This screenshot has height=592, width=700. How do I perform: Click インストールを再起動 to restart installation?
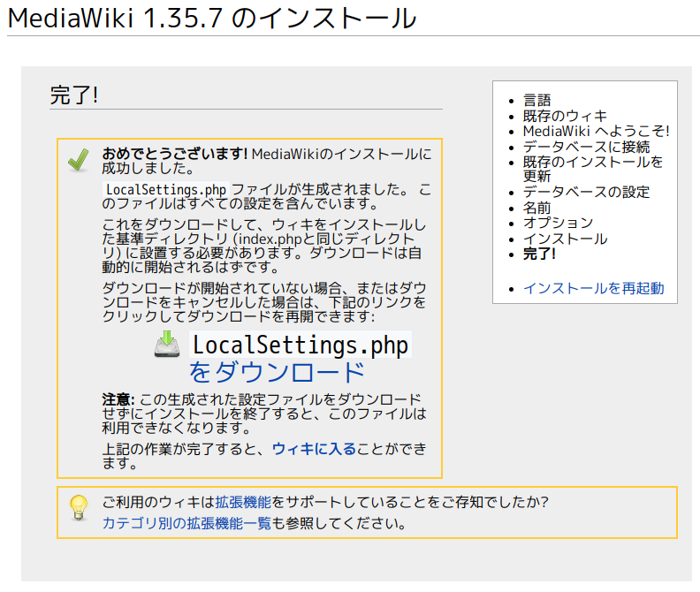coord(593,288)
